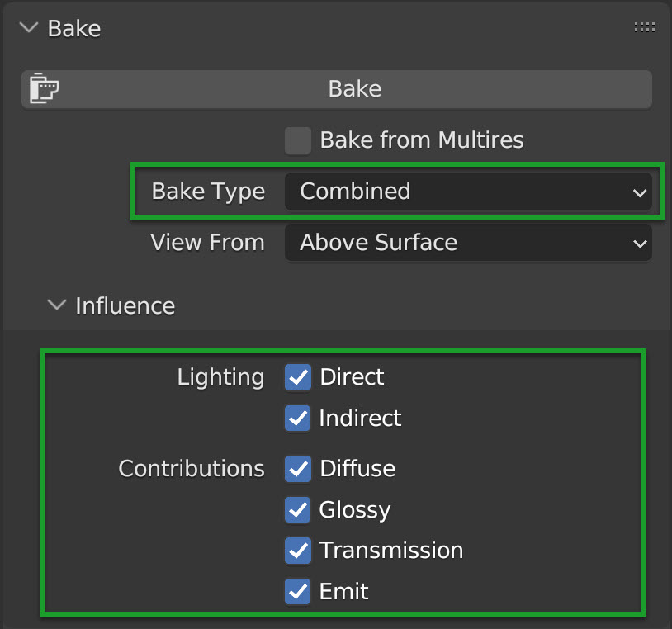Click the Bake panel title text
The width and height of the screenshot is (672, 629).
74,27
